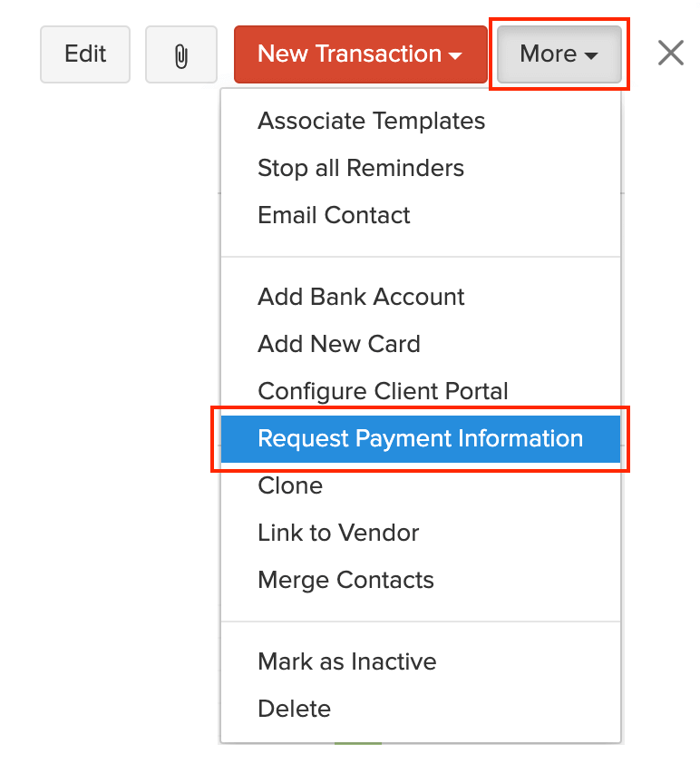Choose Delete in the More menu

(x=294, y=709)
